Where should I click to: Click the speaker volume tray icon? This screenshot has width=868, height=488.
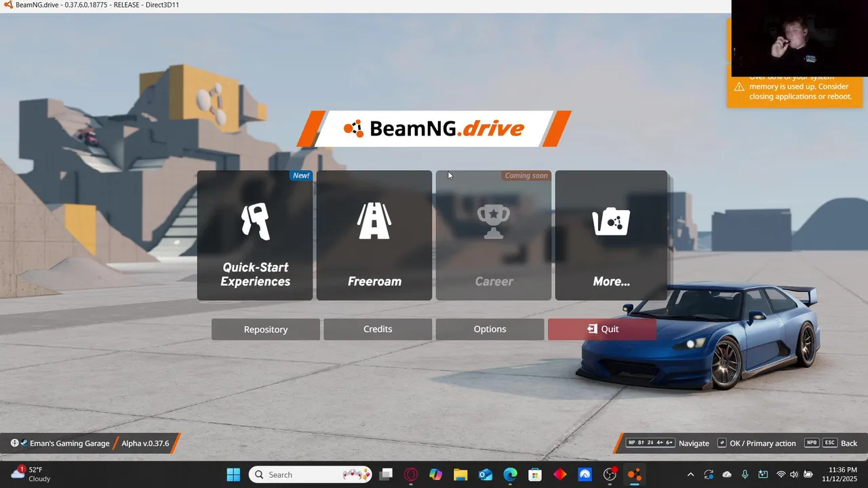coord(794,474)
